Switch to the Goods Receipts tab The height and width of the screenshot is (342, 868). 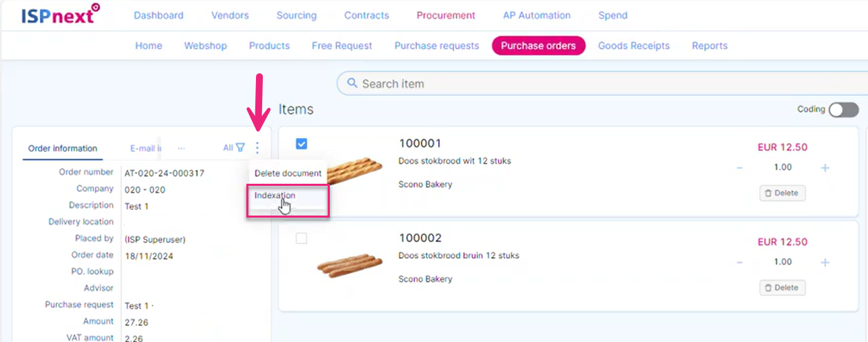pos(633,46)
